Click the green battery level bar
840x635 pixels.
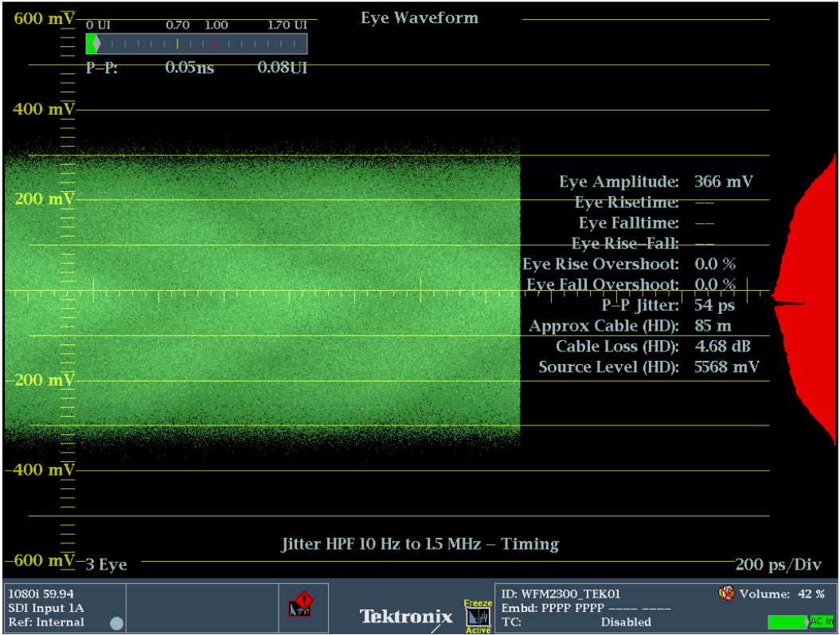click(787, 622)
